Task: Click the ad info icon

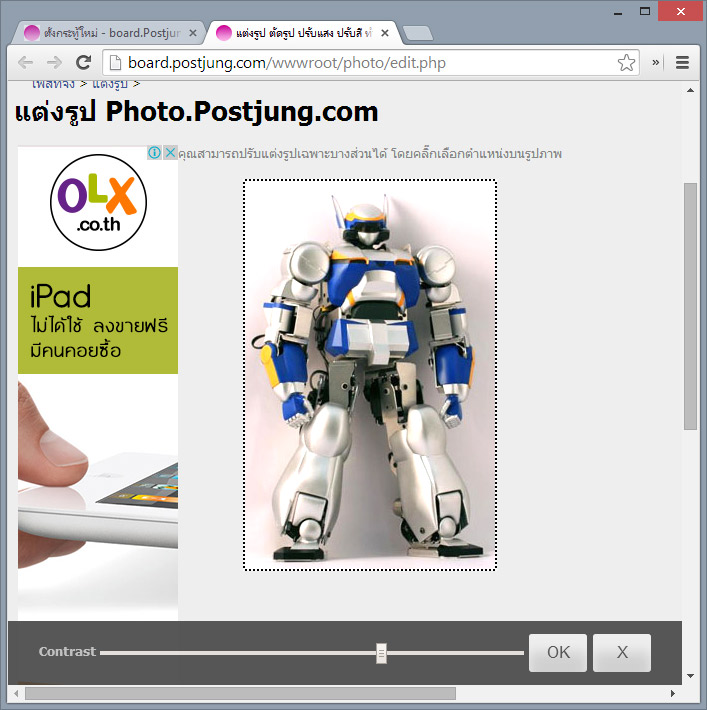Action: [154, 153]
